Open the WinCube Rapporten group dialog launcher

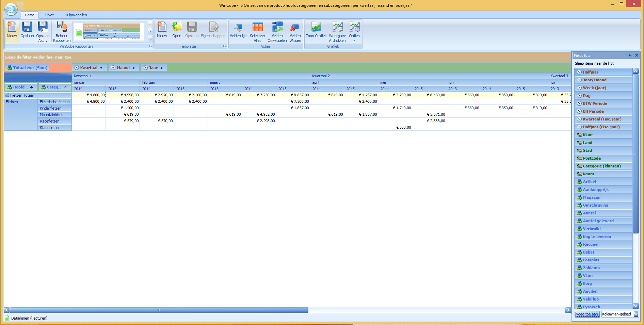[151, 46]
